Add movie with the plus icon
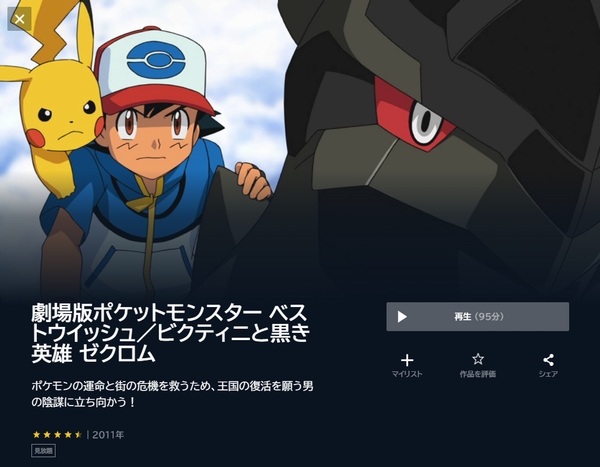Screen dimensions: 600x467 coord(407,360)
